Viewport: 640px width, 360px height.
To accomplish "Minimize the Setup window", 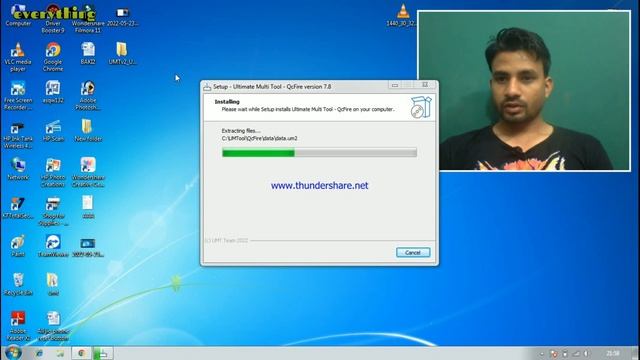I will coord(394,85).
